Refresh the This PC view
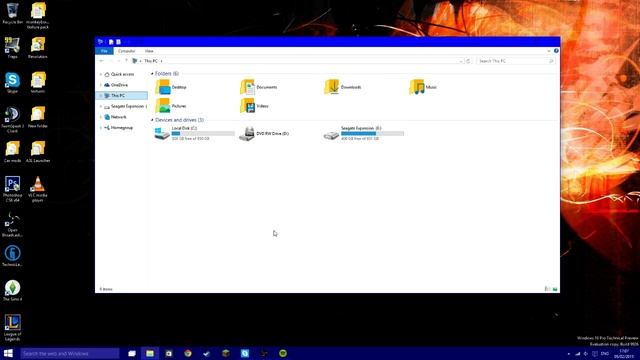This screenshot has height=360, width=640. point(468,61)
